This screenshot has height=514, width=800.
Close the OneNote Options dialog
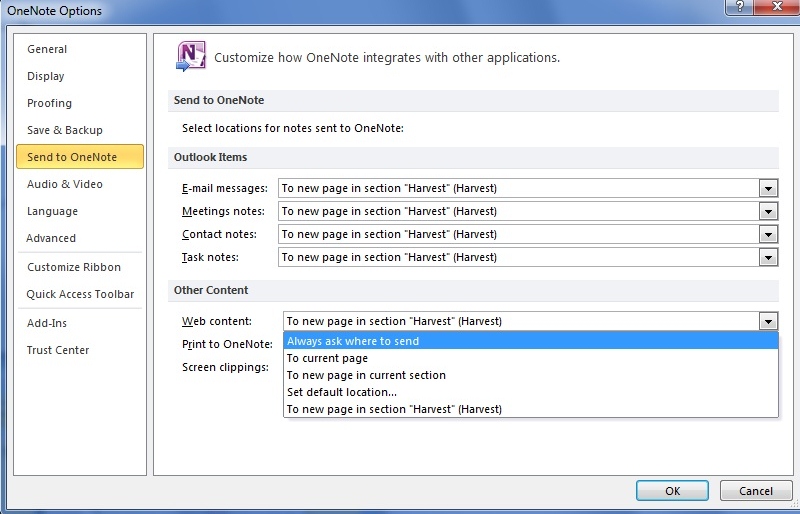777,7
